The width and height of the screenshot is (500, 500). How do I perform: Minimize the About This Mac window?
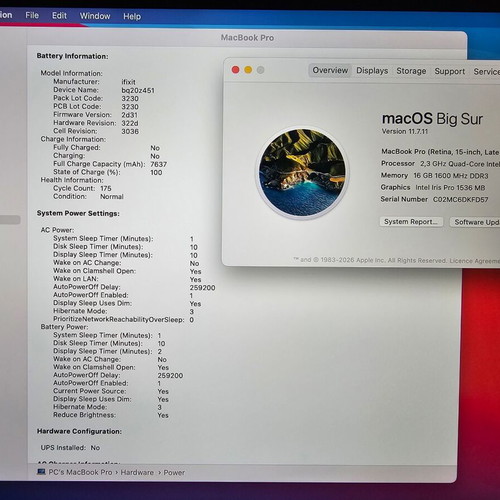248,70
